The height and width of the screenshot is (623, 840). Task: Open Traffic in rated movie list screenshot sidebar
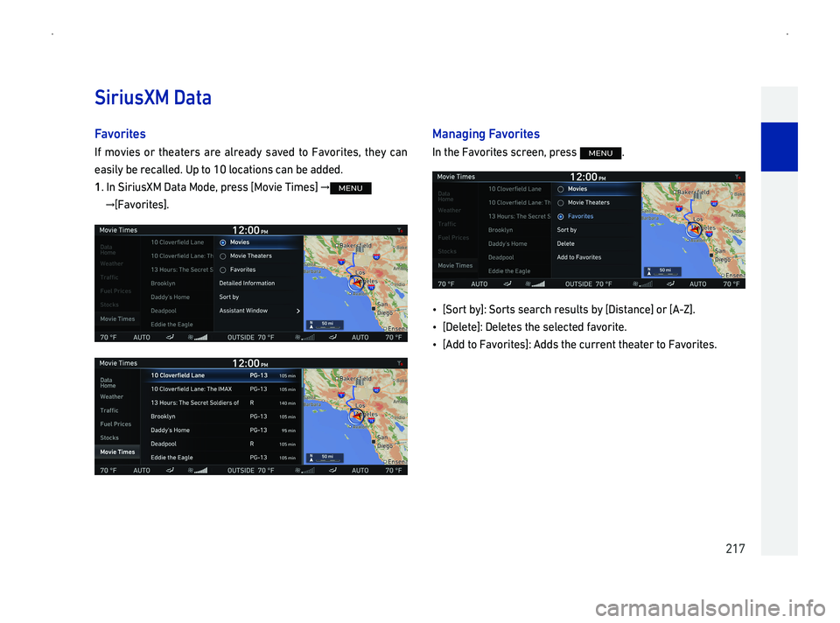[109, 410]
